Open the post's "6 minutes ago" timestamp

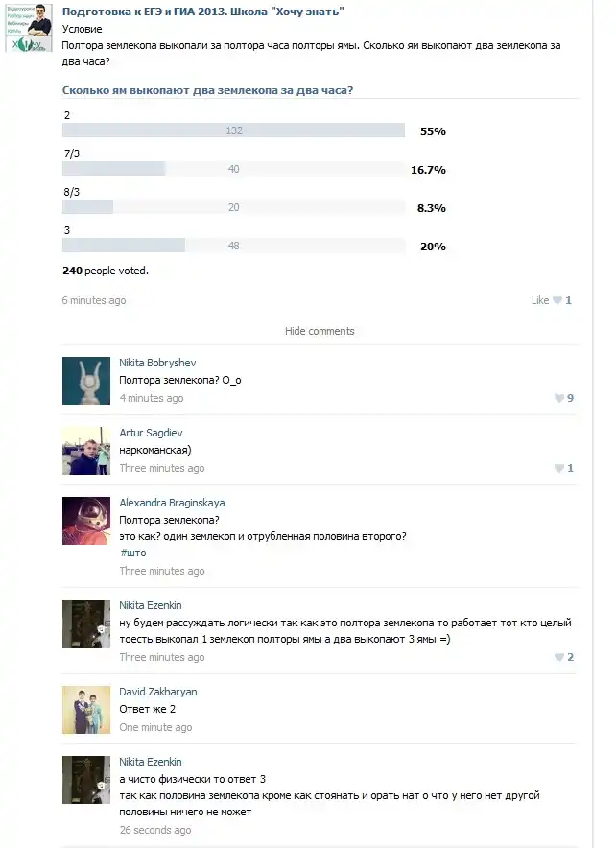tap(94, 300)
